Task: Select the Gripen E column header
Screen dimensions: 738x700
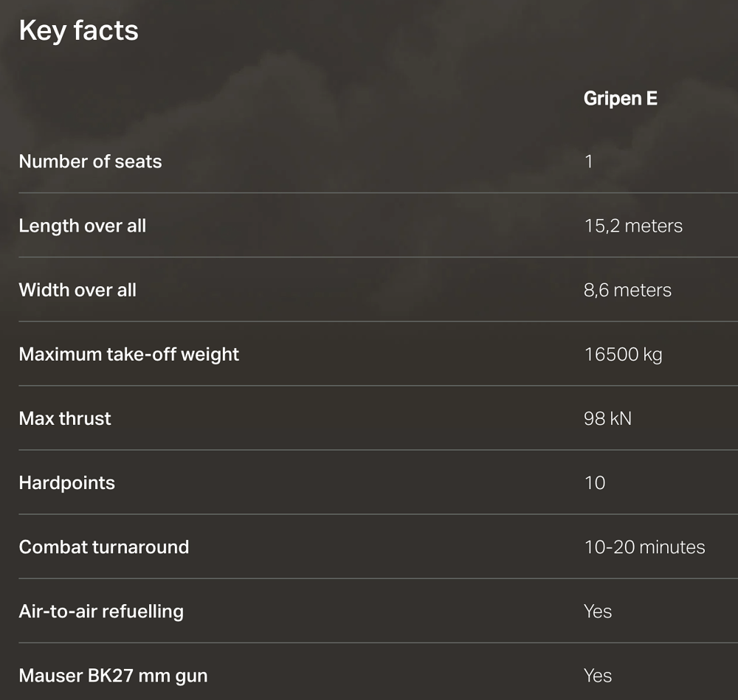Action: pos(620,99)
